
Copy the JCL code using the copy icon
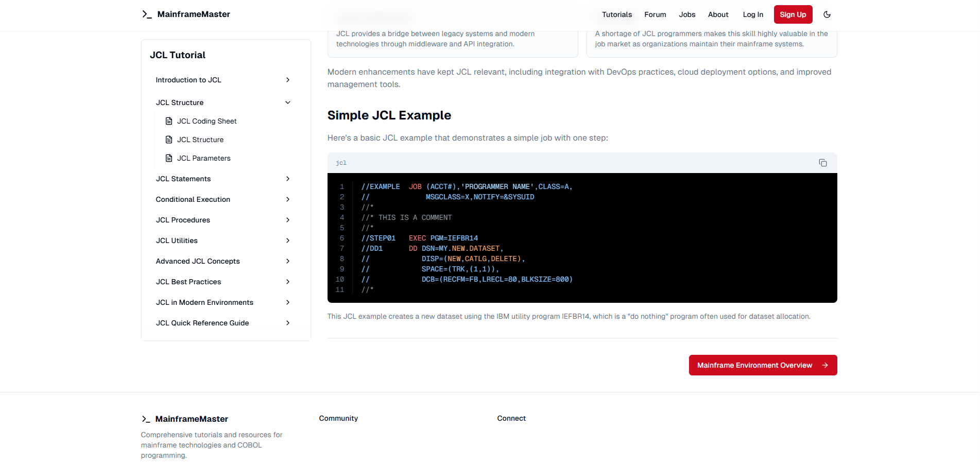[x=823, y=162]
